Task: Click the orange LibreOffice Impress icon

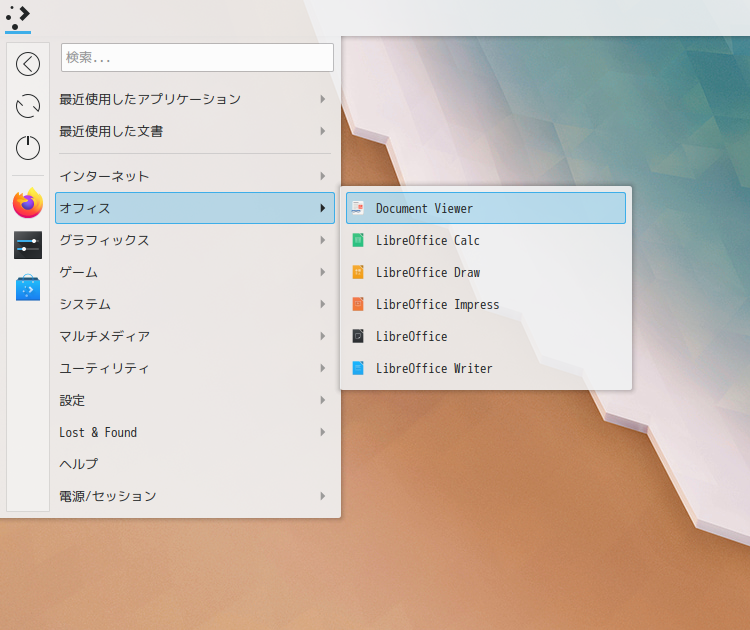Action: point(358,304)
